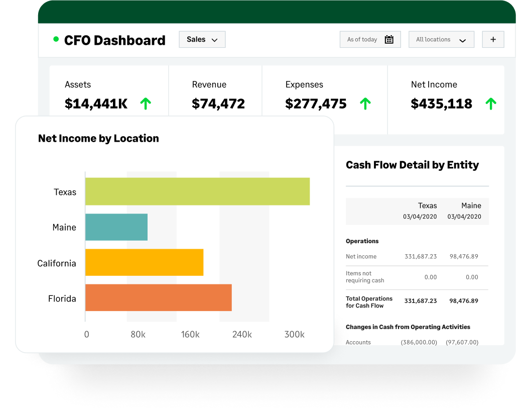532x414 pixels.
Task: Click the orange Florida bar
Action: click(158, 297)
